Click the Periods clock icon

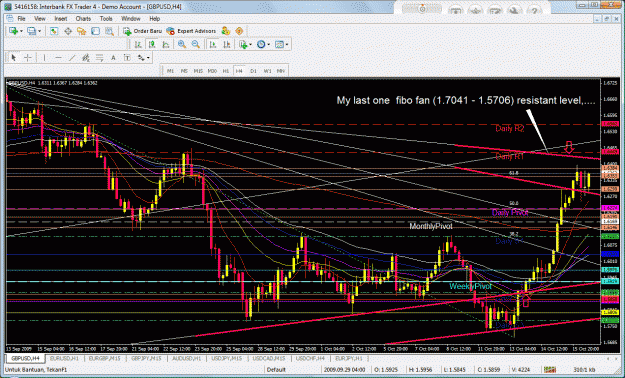261,44
